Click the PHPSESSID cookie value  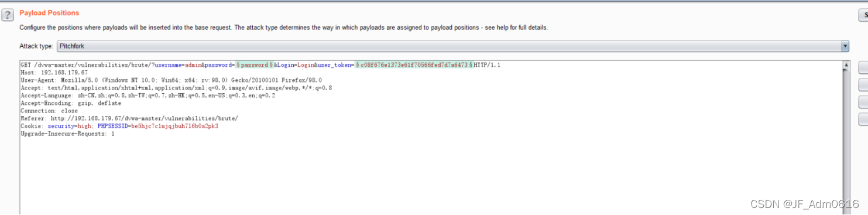point(158,126)
